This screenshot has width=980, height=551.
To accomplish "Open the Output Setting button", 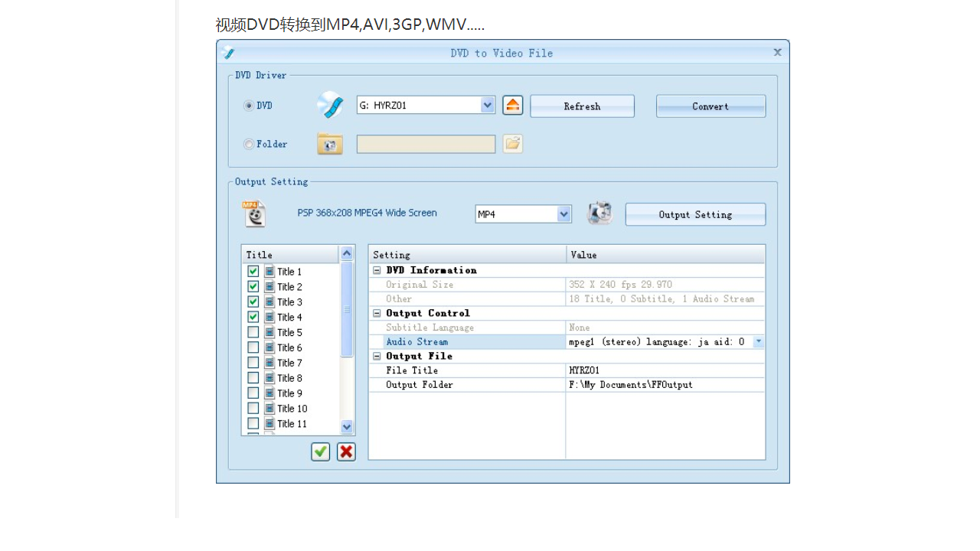I will pos(695,215).
